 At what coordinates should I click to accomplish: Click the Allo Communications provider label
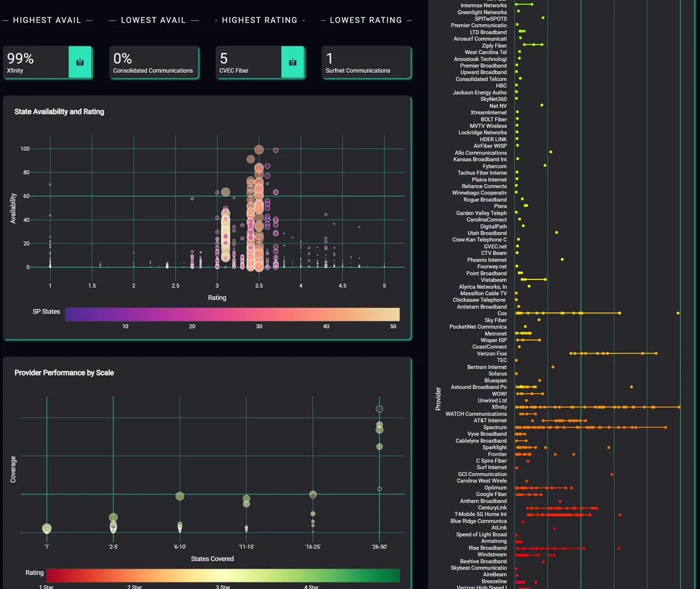481,153
